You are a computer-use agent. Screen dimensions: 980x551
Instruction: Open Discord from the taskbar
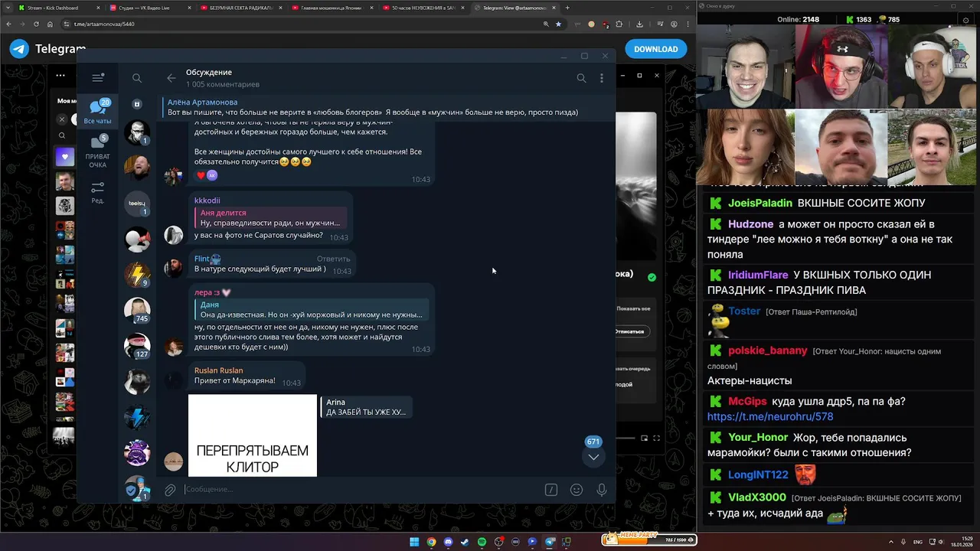click(x=448, y=542)
